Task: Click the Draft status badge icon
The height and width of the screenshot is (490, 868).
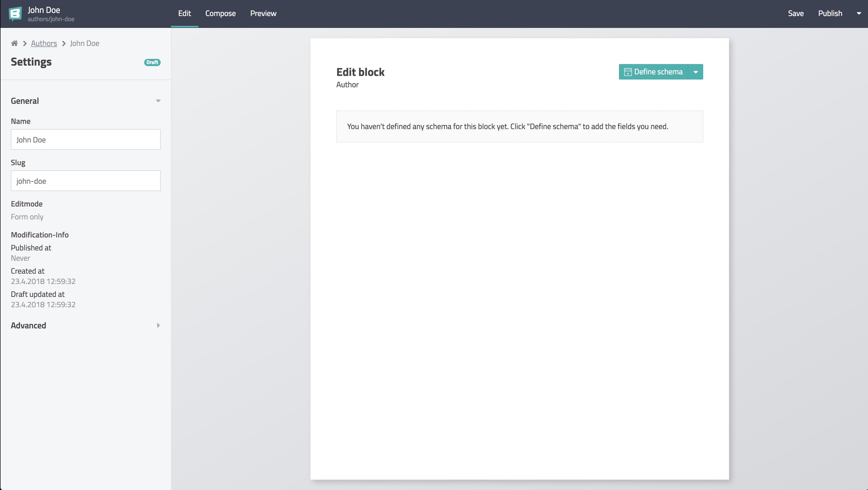Action: coord(152,62)
